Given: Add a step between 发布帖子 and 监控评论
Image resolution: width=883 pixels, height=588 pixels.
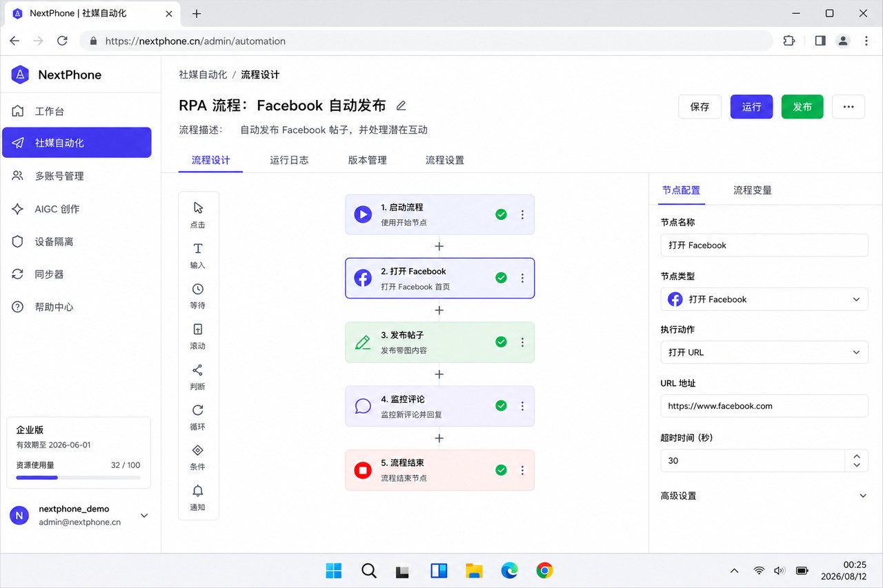Looking at the screenshot, I should pyautogui.click(x=439, y=374).
